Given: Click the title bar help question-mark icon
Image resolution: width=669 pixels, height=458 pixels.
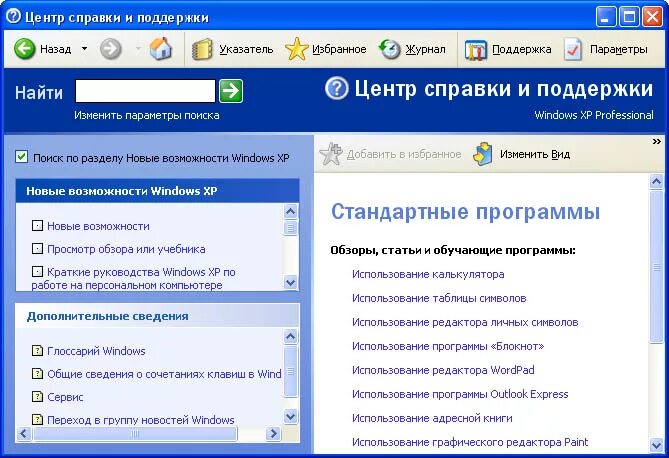Looking at the screenshot, I should (x=13, y=16).
